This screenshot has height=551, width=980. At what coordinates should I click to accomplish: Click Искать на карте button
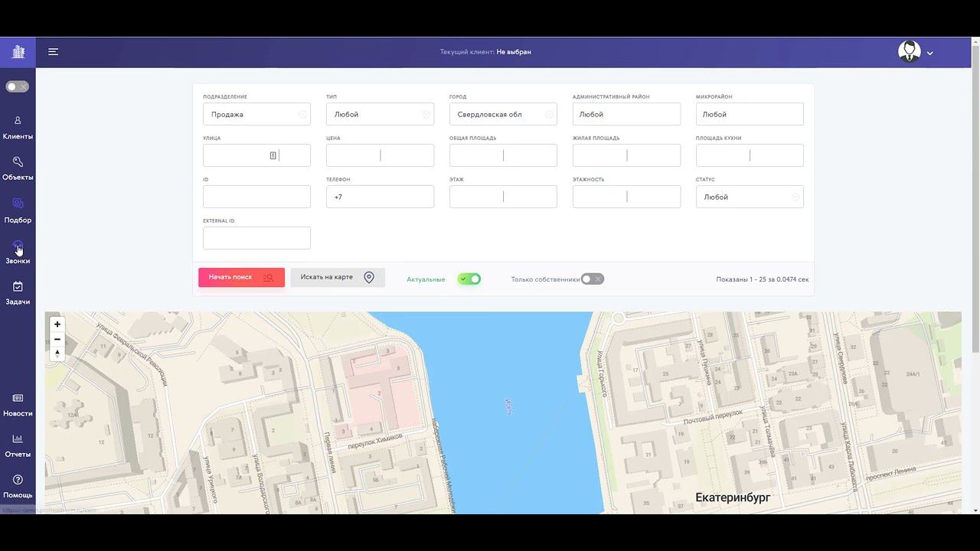tap(338, 277)
